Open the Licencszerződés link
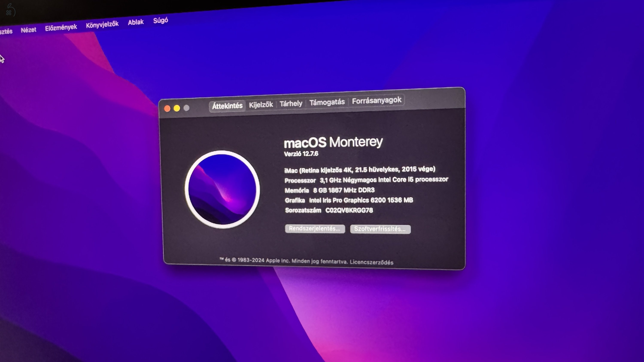Viewport: 644px width, 362px height. pos(372,262)
